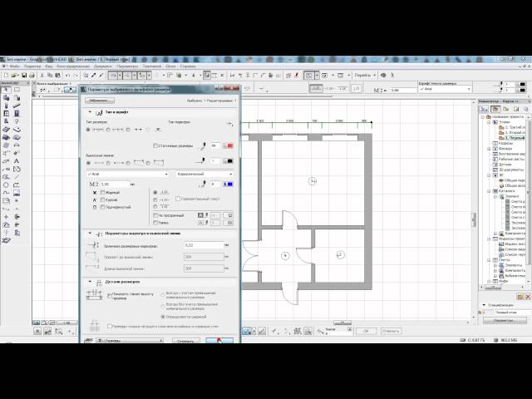The width and height of the screenshot is (532, 399).
Task: Tick the Не прозрачный checkbox
Action: tap(155, 215)
